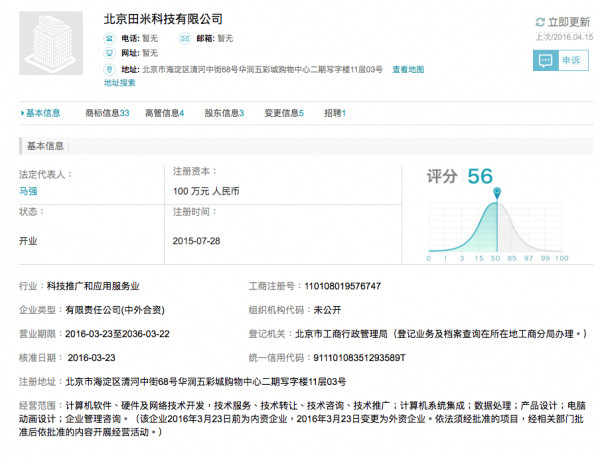
Task: Switch to the 招聘 recruitment tab
Action: (x=334, y=114)
